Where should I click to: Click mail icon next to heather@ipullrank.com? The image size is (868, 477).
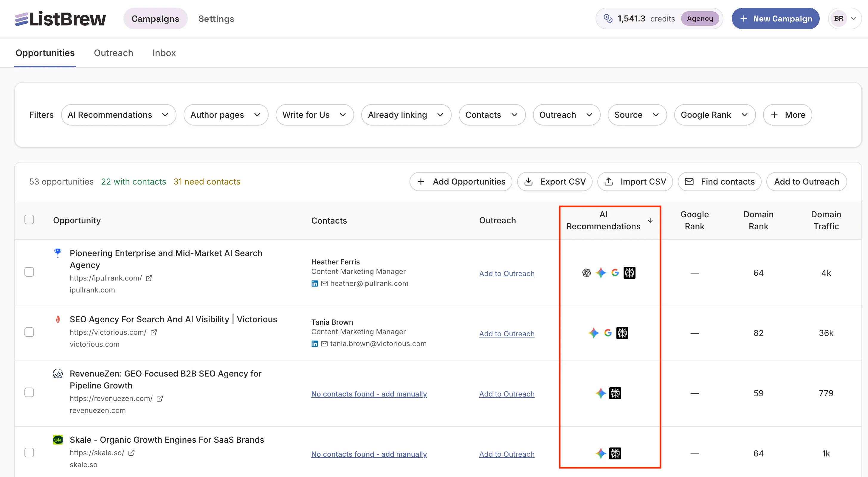pos(324,284)
